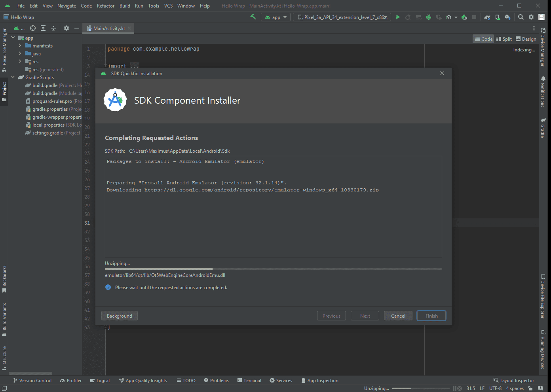The height and width of the screenshot is (392, 551).
Task: Collapse the app module tree node
Action: point(13,38)
